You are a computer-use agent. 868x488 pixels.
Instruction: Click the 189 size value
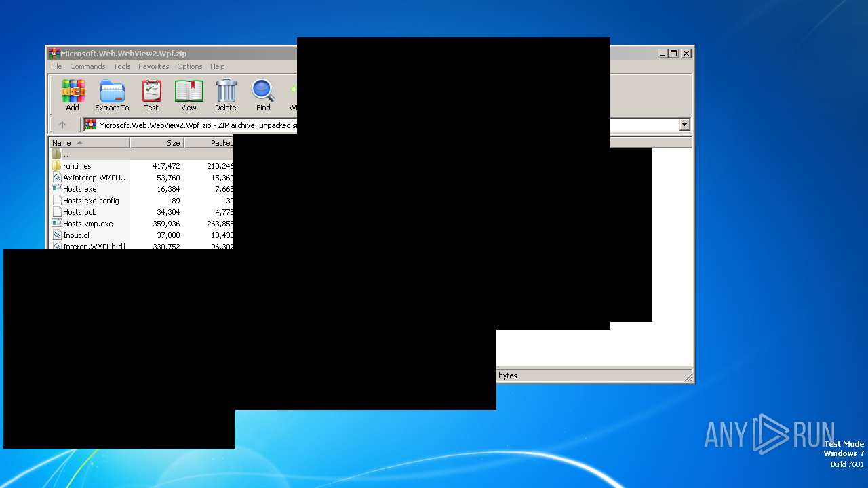click(x=174, y=201)
